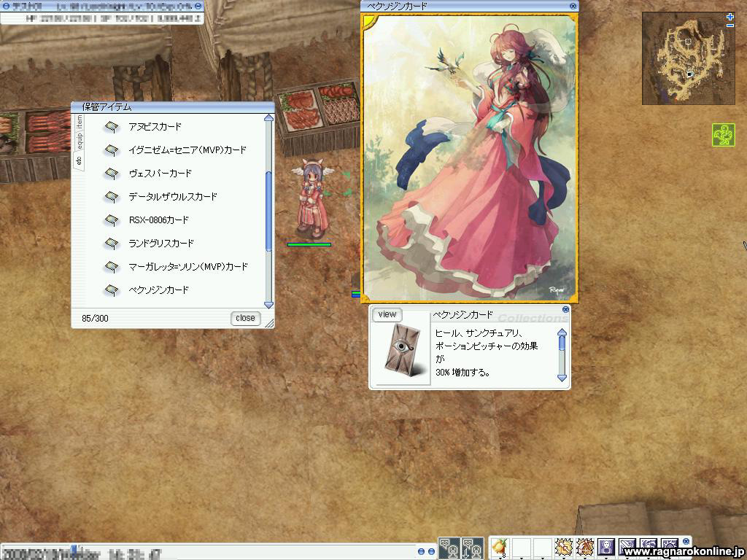Switch to the item tab in storage
Viewport: 747px width, 560px height.
[x=79, y=122]
